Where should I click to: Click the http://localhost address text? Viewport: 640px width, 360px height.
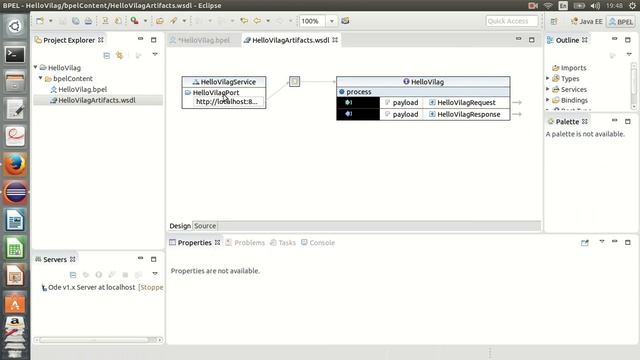tap(227, 102)
